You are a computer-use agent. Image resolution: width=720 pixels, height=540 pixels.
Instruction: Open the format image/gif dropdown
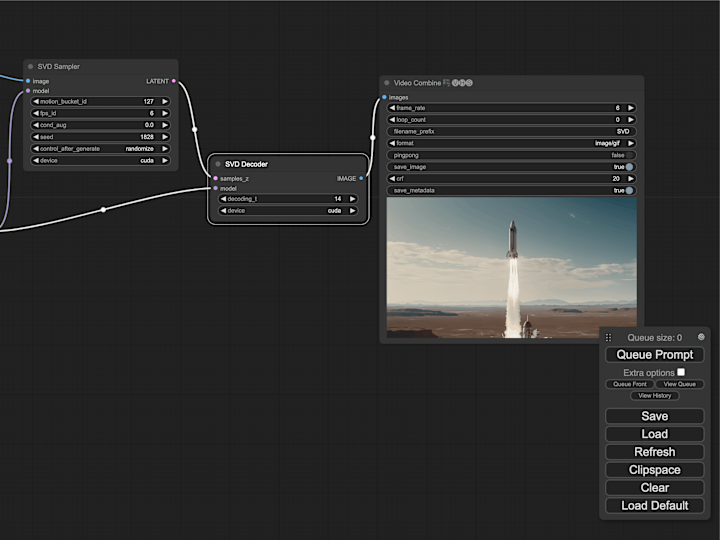(512, 143)
